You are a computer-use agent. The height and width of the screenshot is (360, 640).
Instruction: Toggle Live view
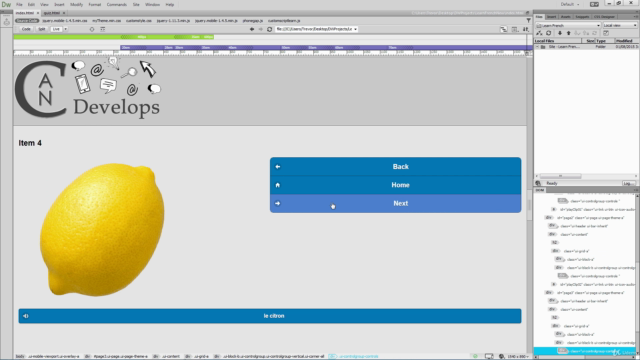pos(56,29)
